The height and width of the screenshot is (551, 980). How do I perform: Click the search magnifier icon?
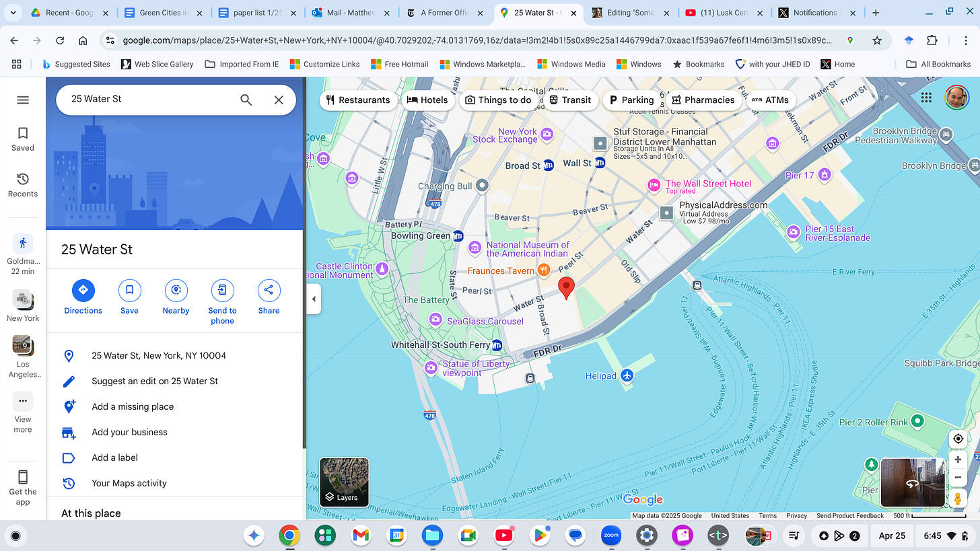[246, 100]
